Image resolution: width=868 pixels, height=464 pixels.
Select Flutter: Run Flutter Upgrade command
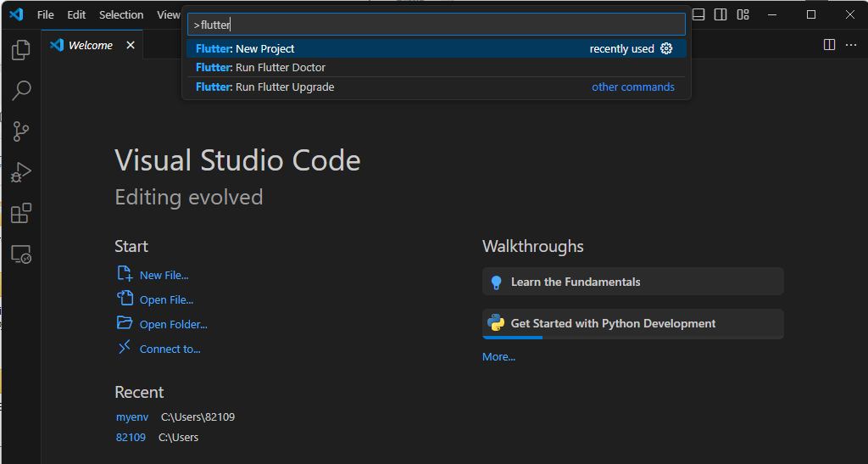[437, 87]
